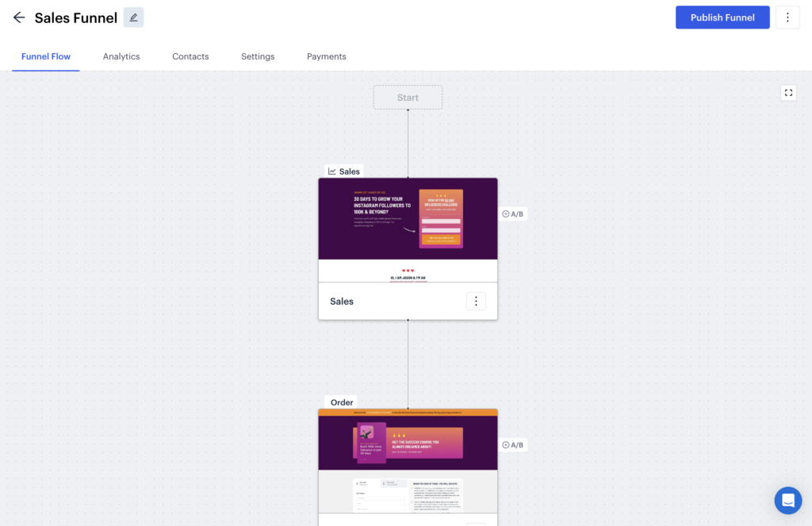
Task: Switch to the Contacts tab
Action: [190, 56]
